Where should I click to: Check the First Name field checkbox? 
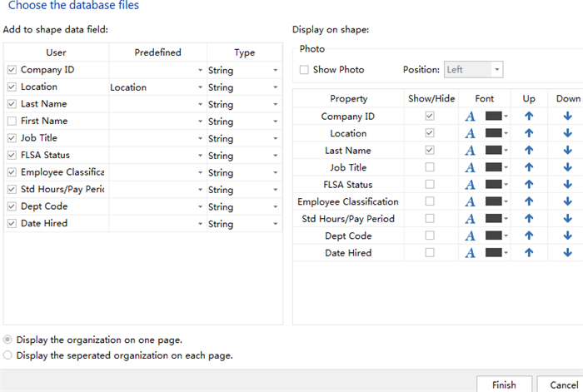(x=11, y=122)
